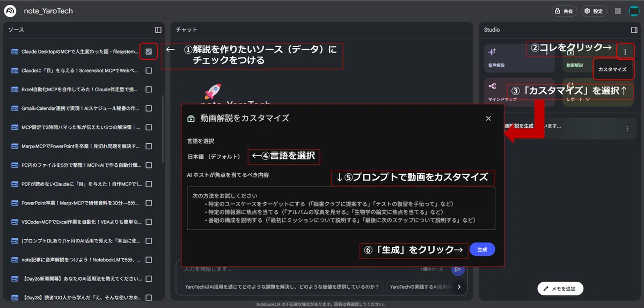
Task: Check the MCP設定で3時間ハマった source
Action: (x=149, y=128)
